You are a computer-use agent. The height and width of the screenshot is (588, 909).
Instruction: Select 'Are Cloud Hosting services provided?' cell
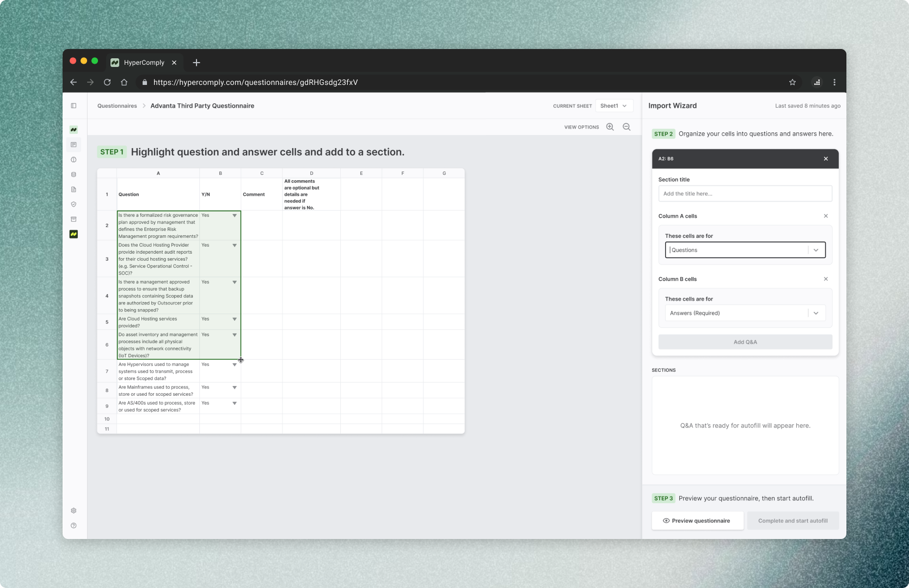click(158, 322)
